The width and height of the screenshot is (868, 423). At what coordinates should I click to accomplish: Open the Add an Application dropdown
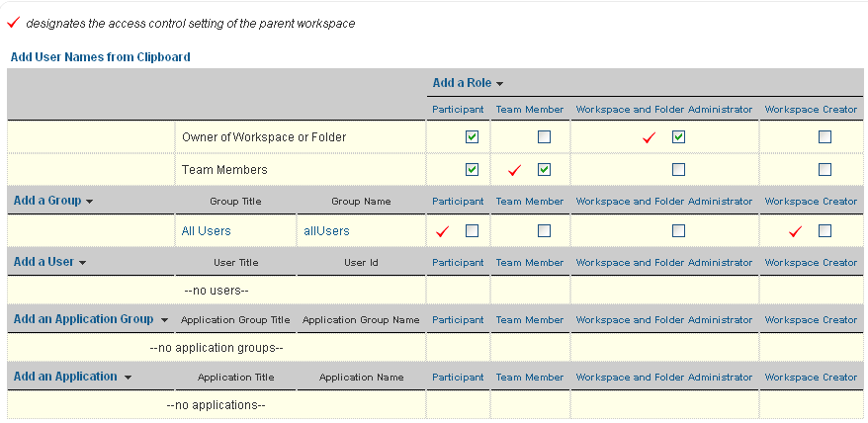(72, 377)
